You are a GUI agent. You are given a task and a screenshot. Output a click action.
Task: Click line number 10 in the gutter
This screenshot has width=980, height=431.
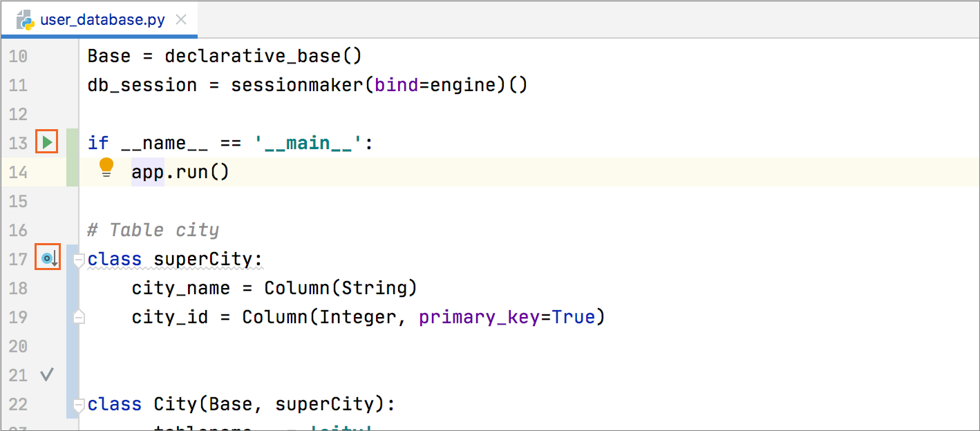coord(18,56)
